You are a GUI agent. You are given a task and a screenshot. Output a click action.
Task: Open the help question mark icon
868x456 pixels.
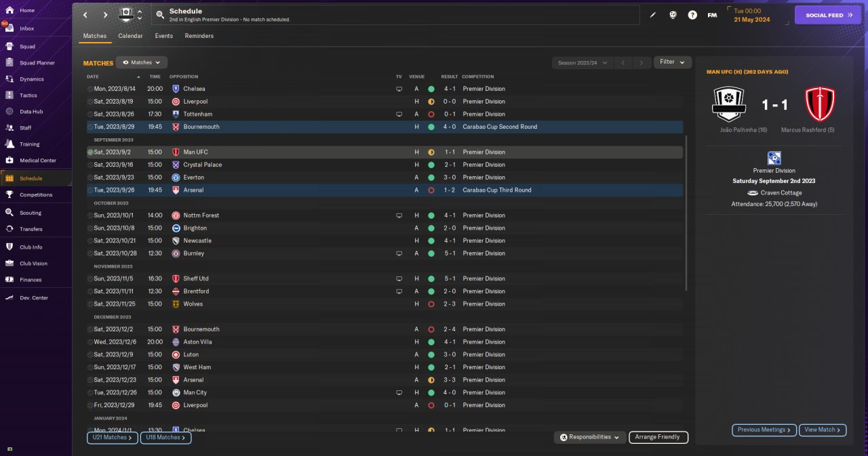click(692, 15)
